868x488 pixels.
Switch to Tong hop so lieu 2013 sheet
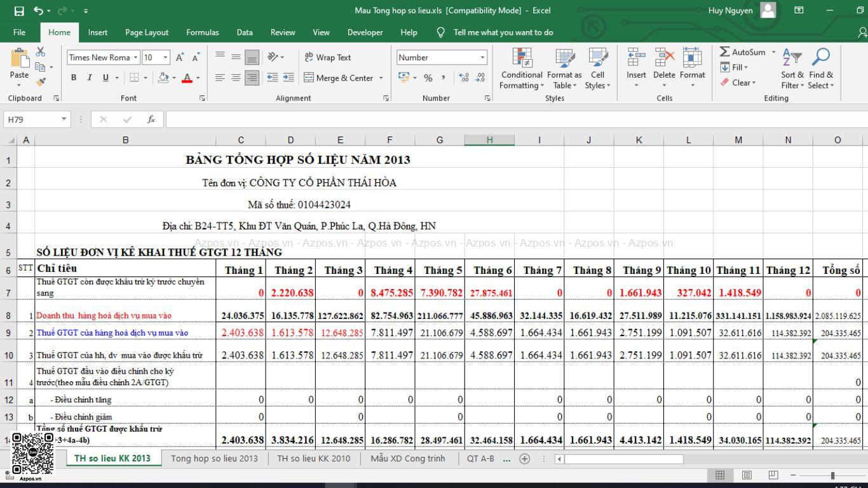[214, 459]
